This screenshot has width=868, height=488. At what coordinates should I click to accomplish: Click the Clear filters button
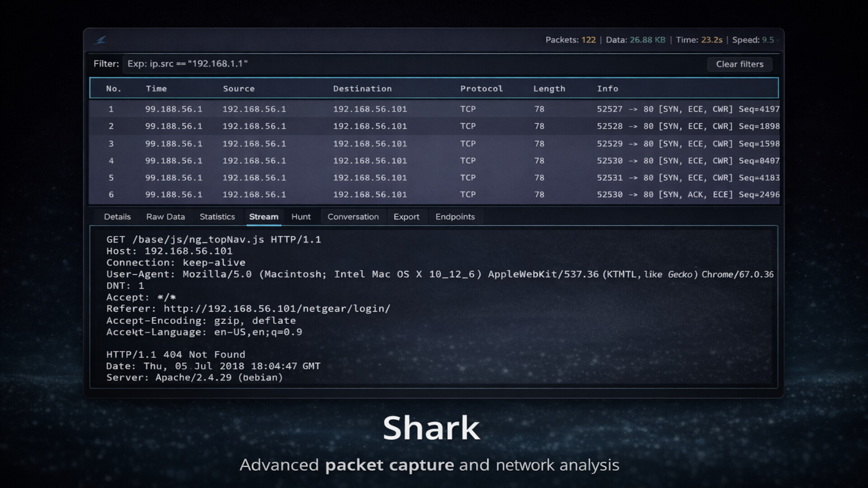pyautogui.click(x=739, y=64)
